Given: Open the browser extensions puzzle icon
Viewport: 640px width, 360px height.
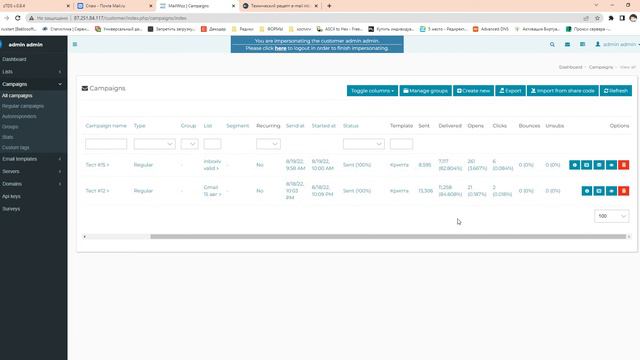Looking at the screenshot, I should pos(611,18).
